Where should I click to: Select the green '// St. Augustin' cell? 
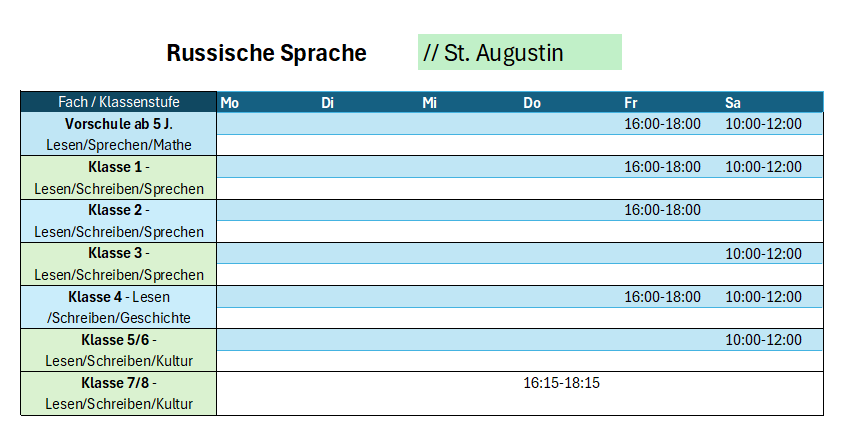[x=520, y=52]
